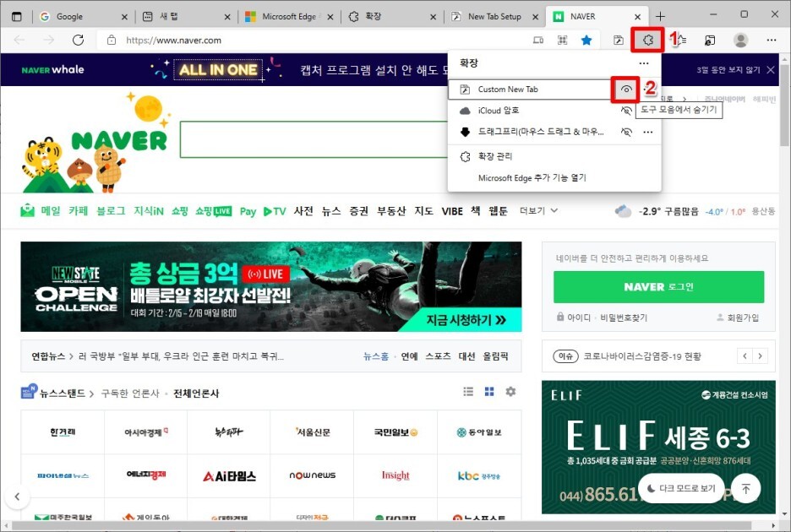Switch to the Microsoft Edge tab
This screenshot has width=791, height=532.
pyautogui.click(x=289, y=17)
